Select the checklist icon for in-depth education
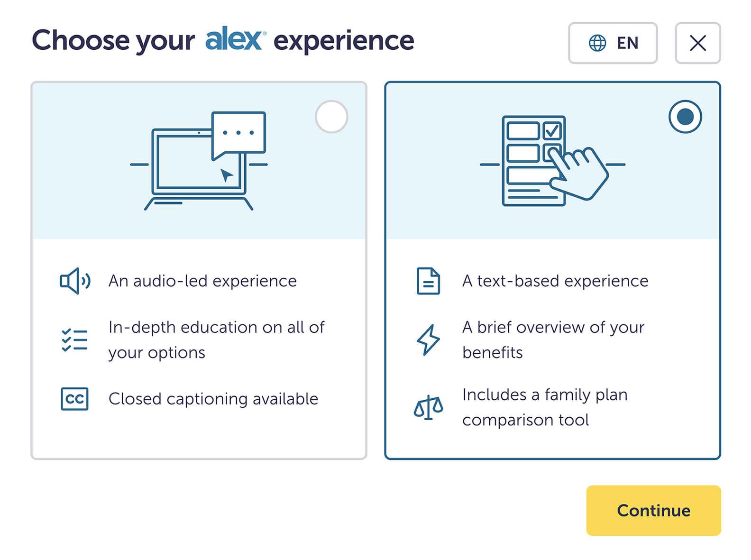 click(x=74, y=340)
